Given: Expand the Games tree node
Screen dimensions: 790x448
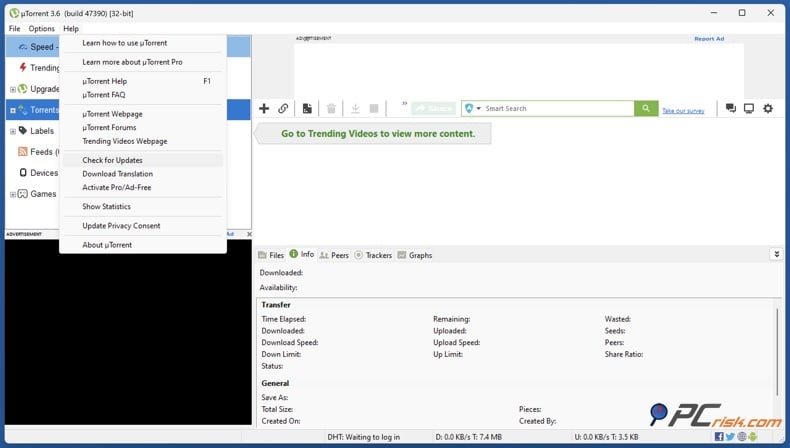Looking at the screenshot, I should (13, 195).
